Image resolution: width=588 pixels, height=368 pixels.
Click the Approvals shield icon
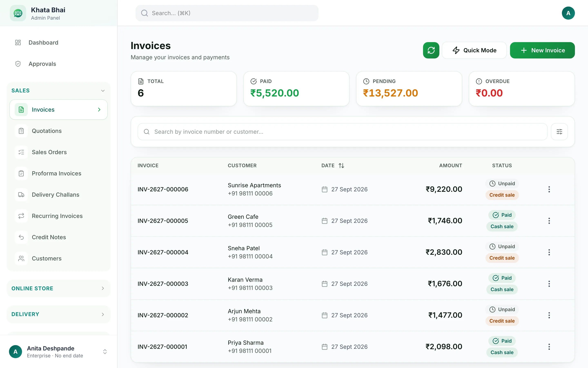coord(18,64)
